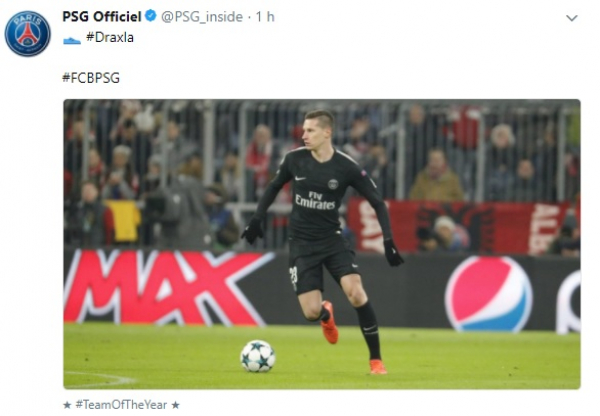The width and height of the screenshot is (600, 416).
Task: Click the star after #TeamOfTheYear
Action: pyautogui.click(x=175, y=405)
